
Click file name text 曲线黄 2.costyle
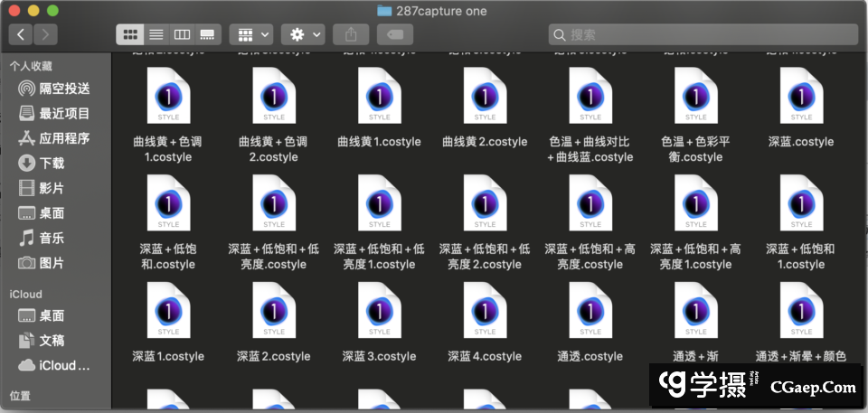(x=485, y=142)
